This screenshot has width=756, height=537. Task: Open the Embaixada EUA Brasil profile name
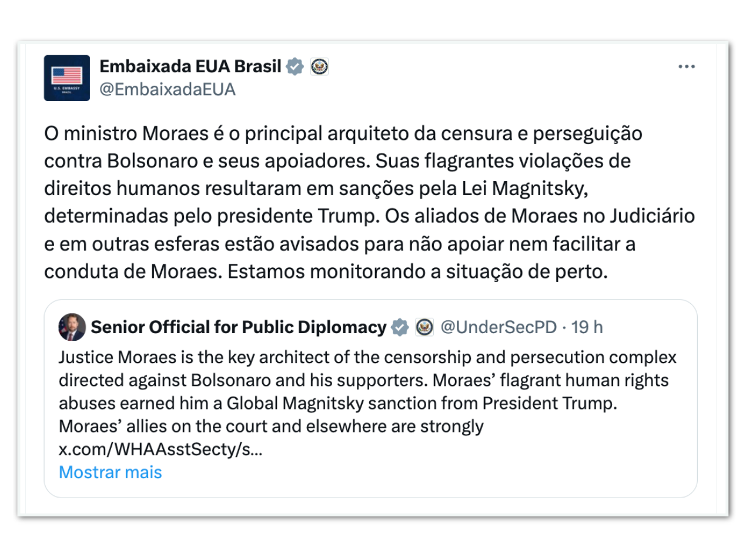point(190,67)
